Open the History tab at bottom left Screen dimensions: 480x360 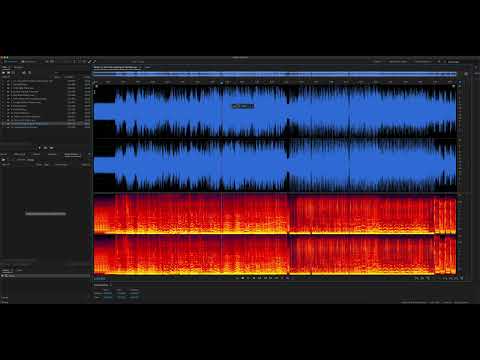coord(6,270)
